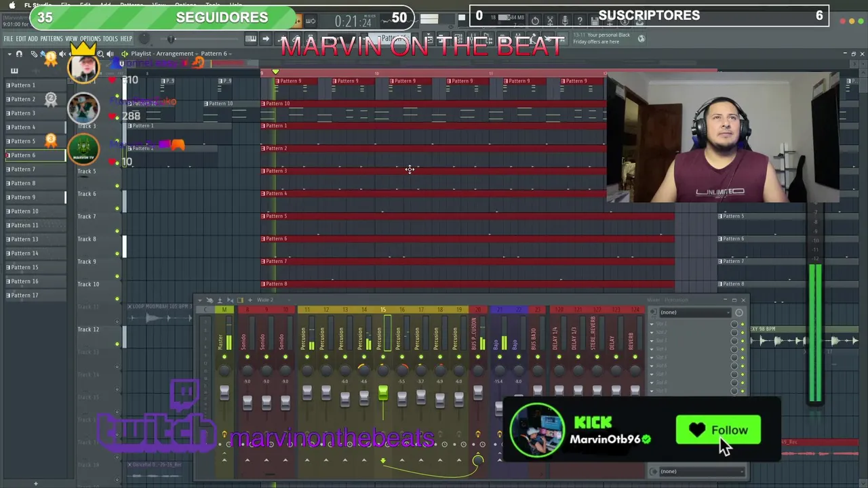
Task: Click the Master volume fader in mixer
Action: 224,393
